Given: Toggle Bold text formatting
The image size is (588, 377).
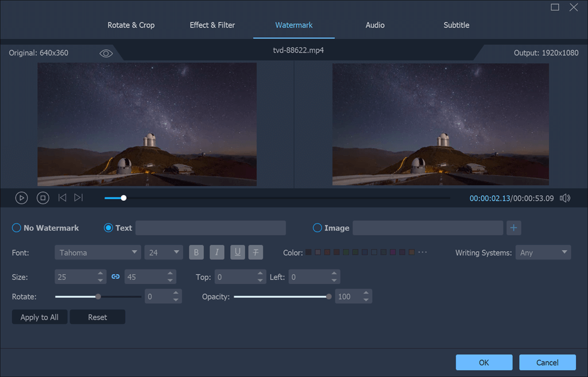Looking at the screenshot, I should (x=196, y=252).
